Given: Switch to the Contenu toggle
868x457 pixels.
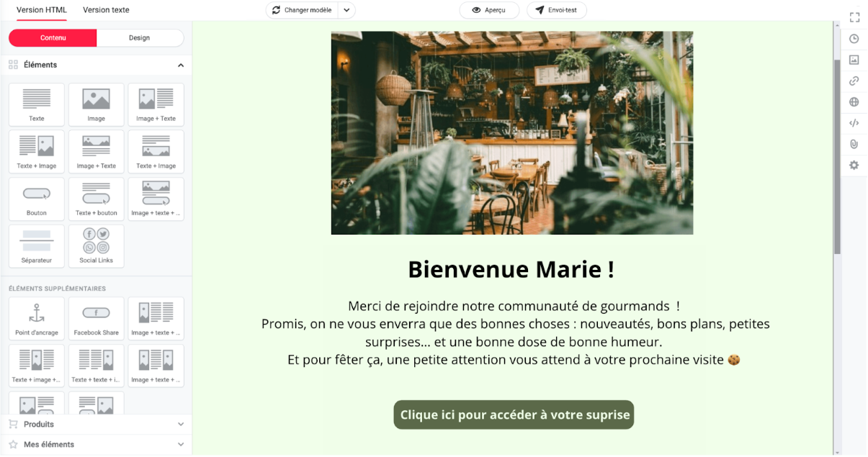Looking at the screenshot, I should pos(53,38).
